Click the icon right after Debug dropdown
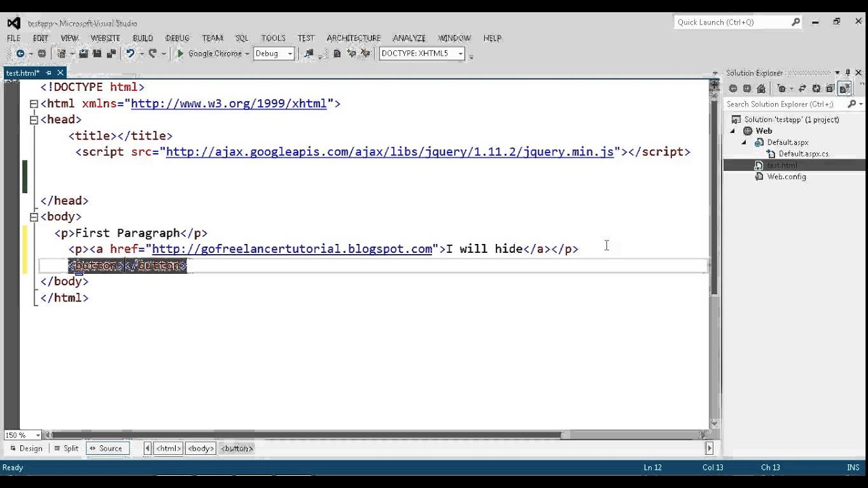 pos(309,54)
